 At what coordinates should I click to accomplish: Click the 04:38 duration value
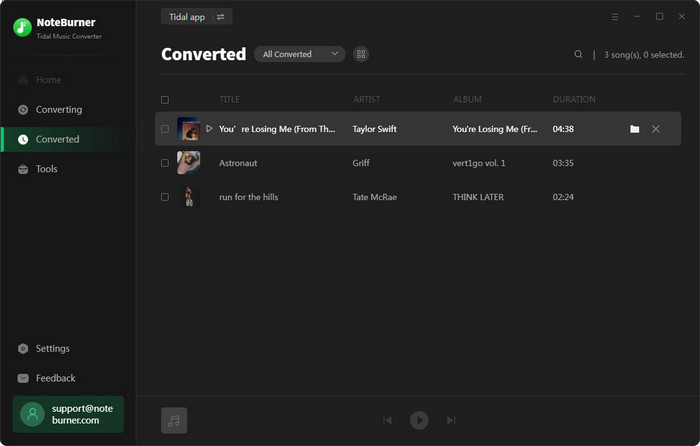point(563,129)
